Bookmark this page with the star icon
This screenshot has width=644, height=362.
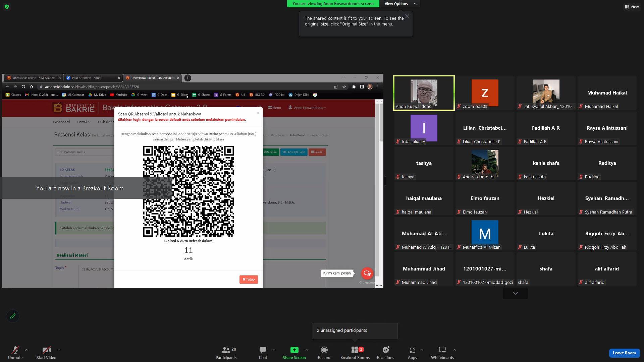(344, 87)
